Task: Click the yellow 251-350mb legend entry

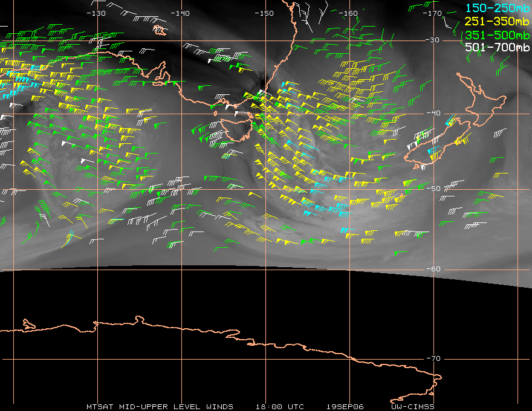Action: click(x=497, y=21)
